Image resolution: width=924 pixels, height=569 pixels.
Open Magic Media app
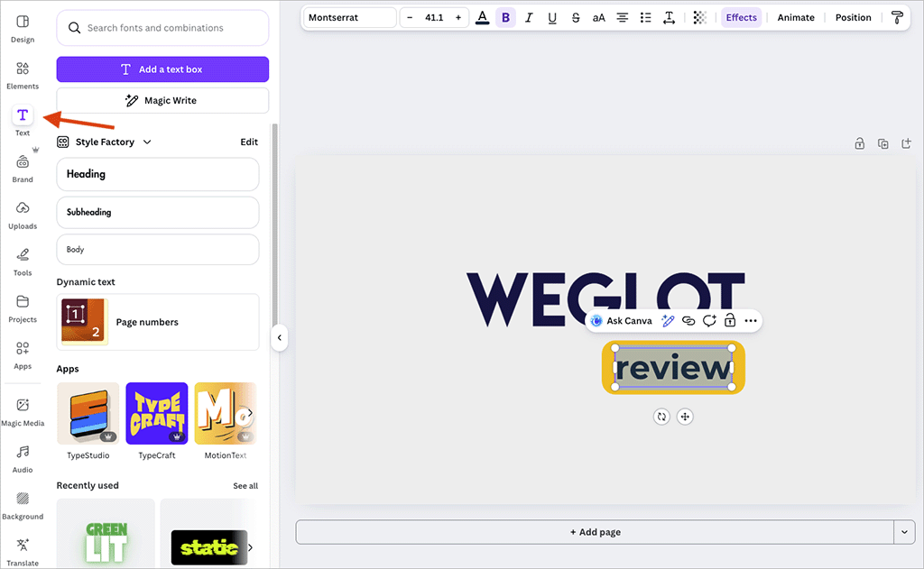pos(23,412)
